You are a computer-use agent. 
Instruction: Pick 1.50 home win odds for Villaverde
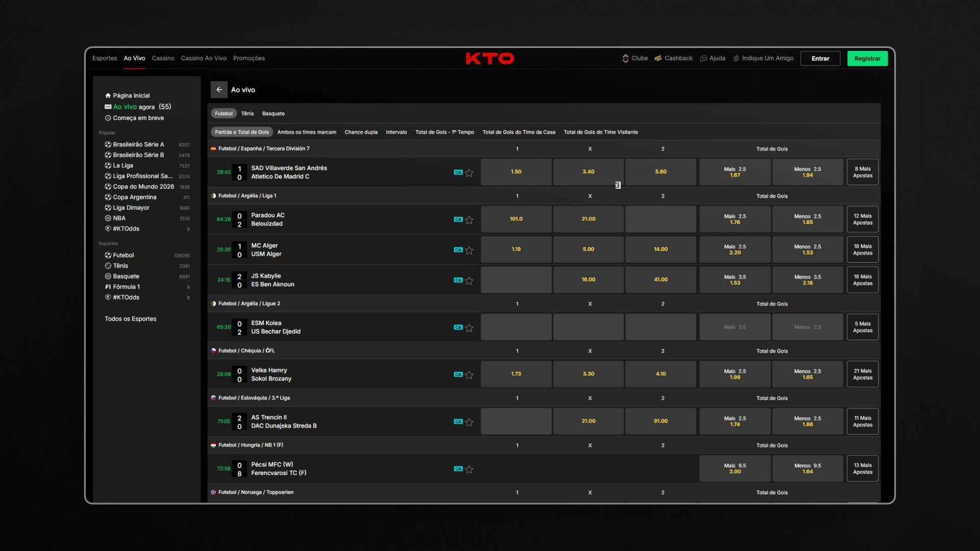pyautogui.click(x=516, y=172)
